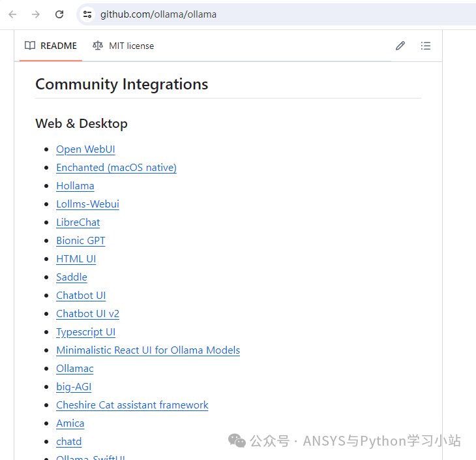Click the HTML UI link
This screenshot has width=476, height=460.
pos(76,258)
